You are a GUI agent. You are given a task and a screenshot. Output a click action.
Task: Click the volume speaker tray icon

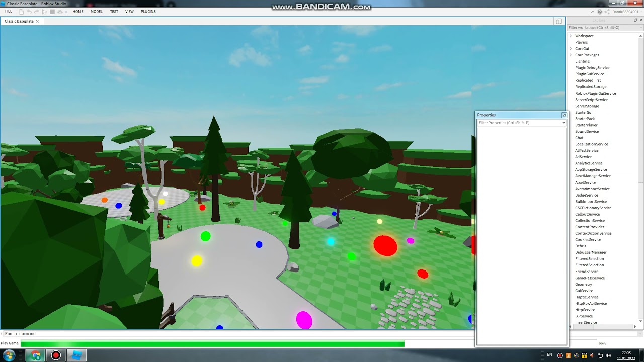coord(608,355)
